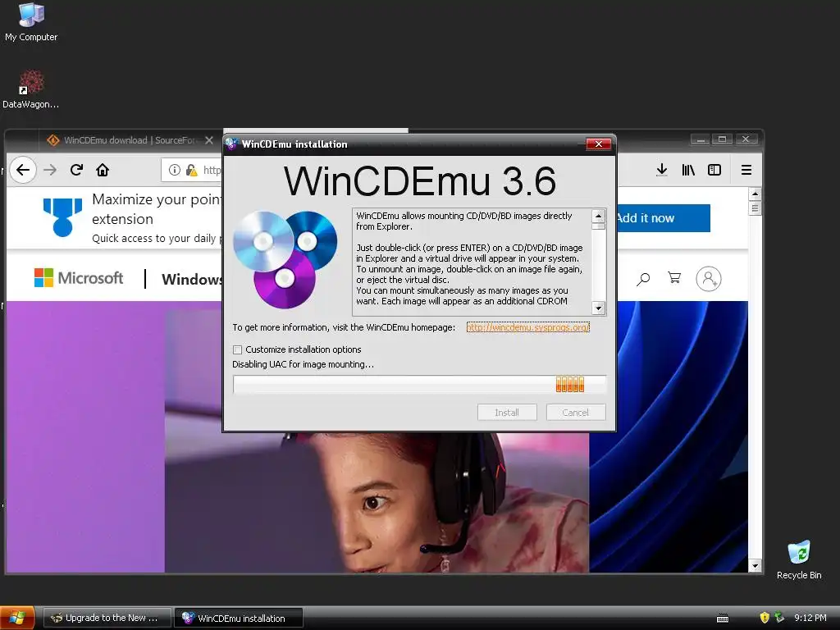Open the search magnifier on Microsoft page
Screen dimensions: 840x630
[643, 279]
